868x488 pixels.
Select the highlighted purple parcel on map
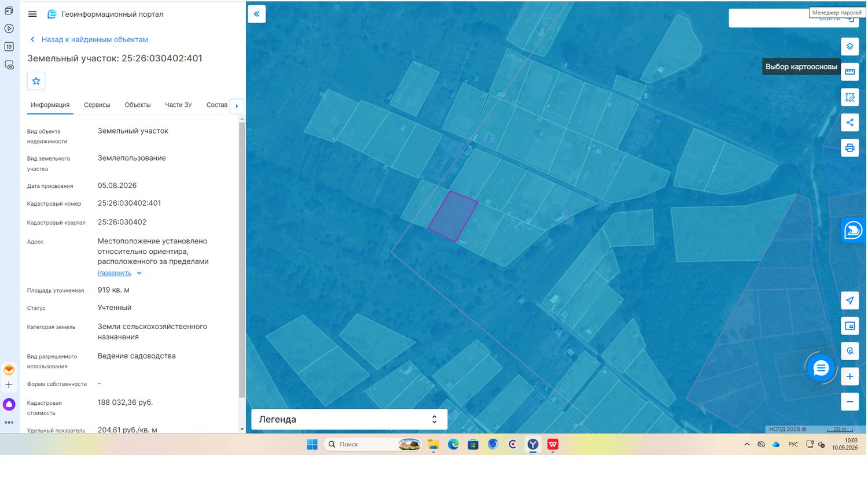point(453,216)
